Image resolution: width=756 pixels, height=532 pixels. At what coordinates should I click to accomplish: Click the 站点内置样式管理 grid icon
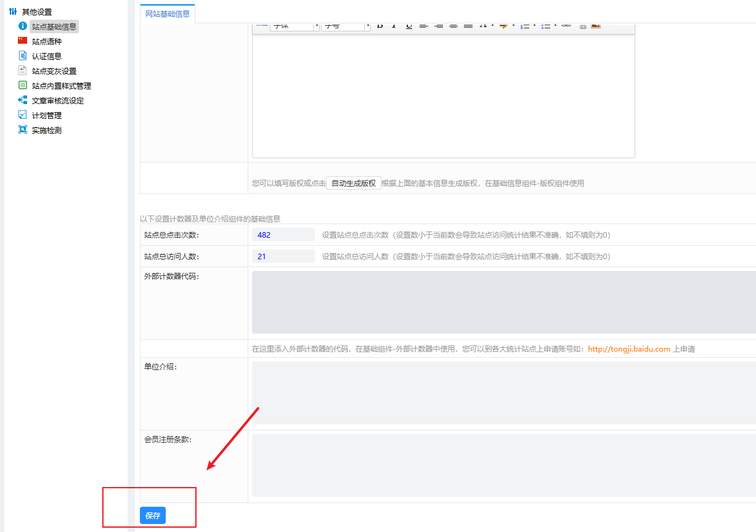tap(23, 85)
